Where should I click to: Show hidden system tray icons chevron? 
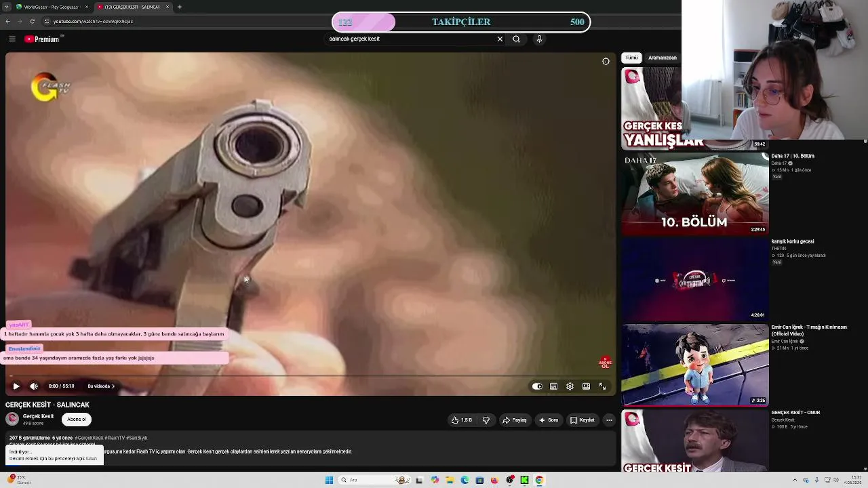[795, 480]
